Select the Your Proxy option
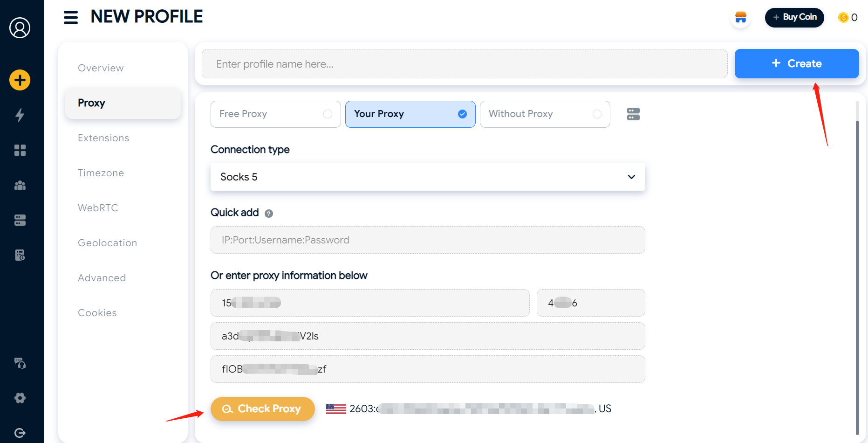Image resolution: width=868 pixels, height=443 pixels. coord(410,114)
